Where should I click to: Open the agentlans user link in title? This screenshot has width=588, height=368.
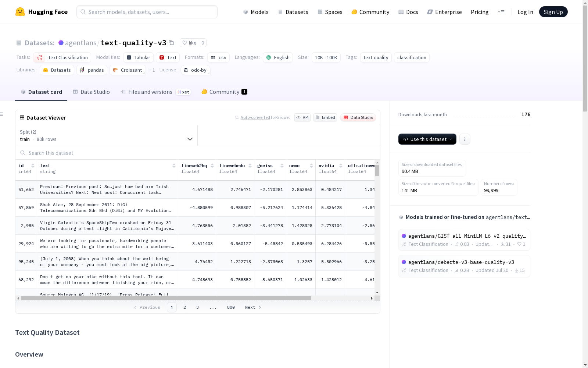(x=80, y=43)
